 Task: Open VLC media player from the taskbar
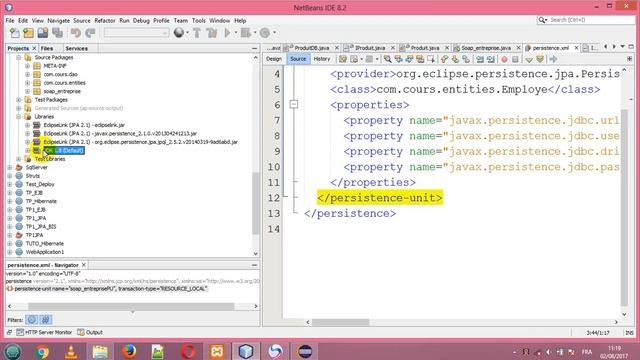pos(71,351)
